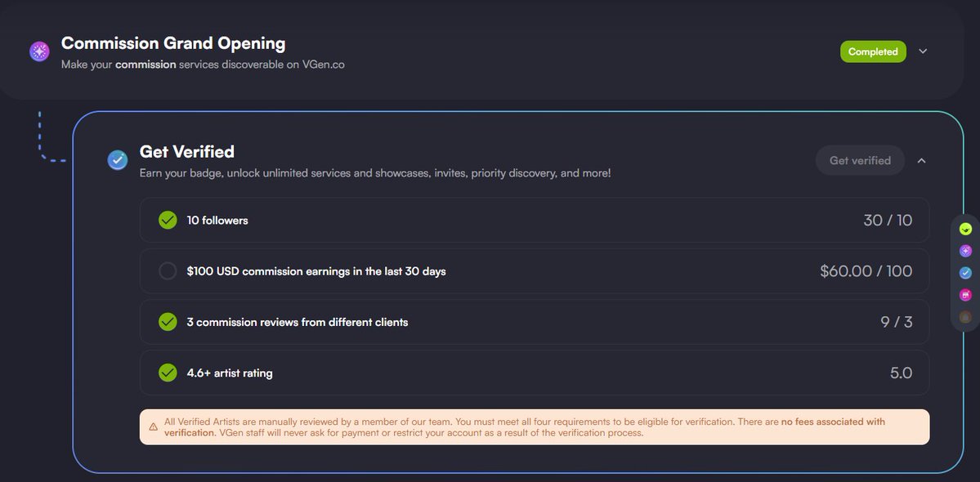Image resolution: width=980 pixels, height=482 pixels.
Task: Collapse the Get Verified section chevron
Action: click(921, 160)
